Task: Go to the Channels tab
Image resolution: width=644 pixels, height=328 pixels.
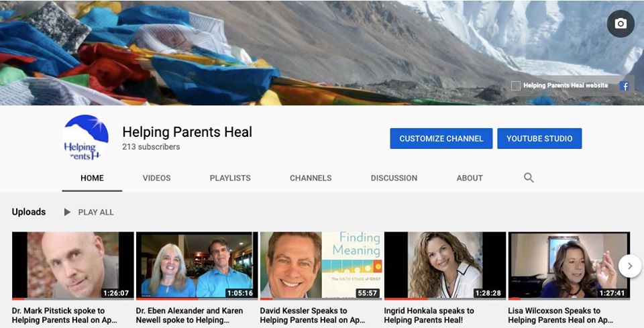Action: pos(311,178)
